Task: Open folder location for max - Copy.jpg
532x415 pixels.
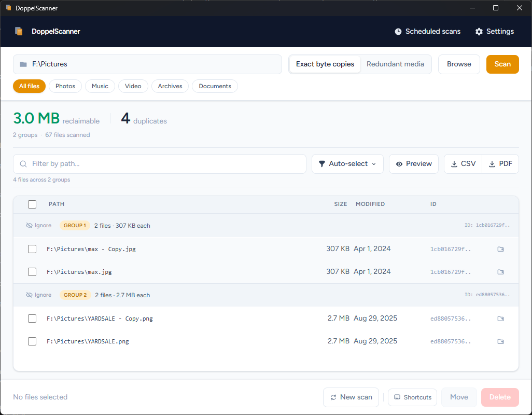Action: coord(500,249)
